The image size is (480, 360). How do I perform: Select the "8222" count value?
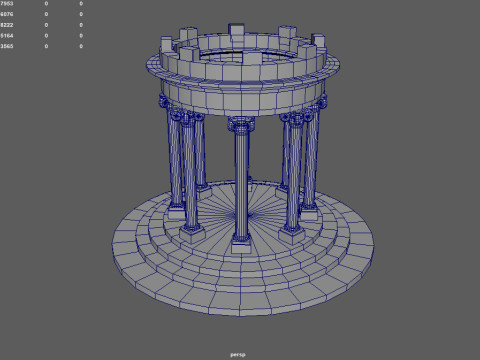[x=7, y=25]
